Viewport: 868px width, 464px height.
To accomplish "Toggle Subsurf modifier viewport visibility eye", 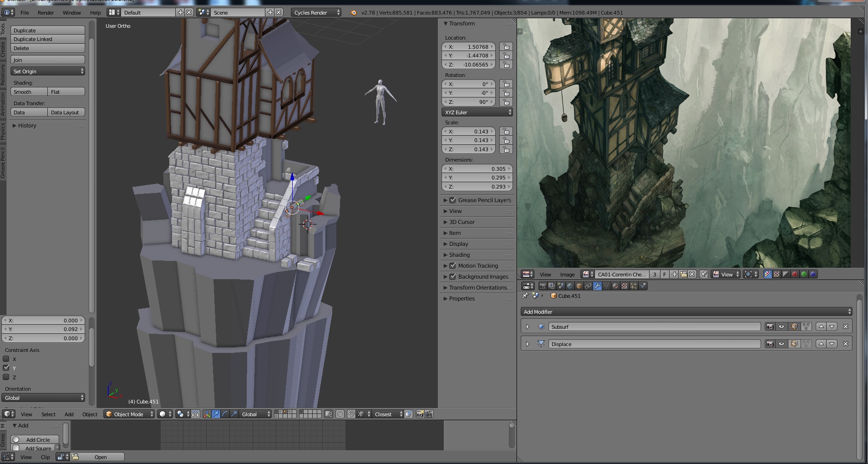I will point(782,326).
